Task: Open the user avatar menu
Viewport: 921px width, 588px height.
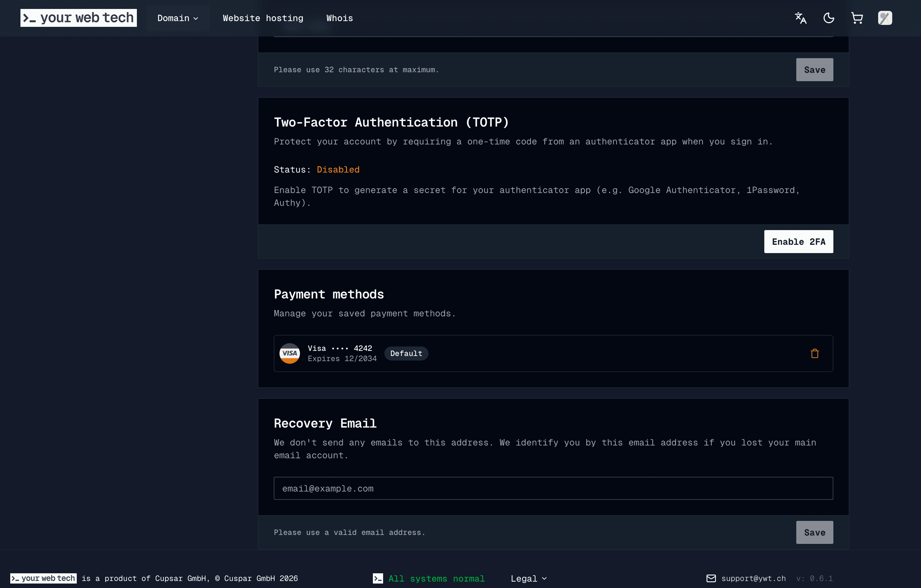Action: [x=885, y=18]
